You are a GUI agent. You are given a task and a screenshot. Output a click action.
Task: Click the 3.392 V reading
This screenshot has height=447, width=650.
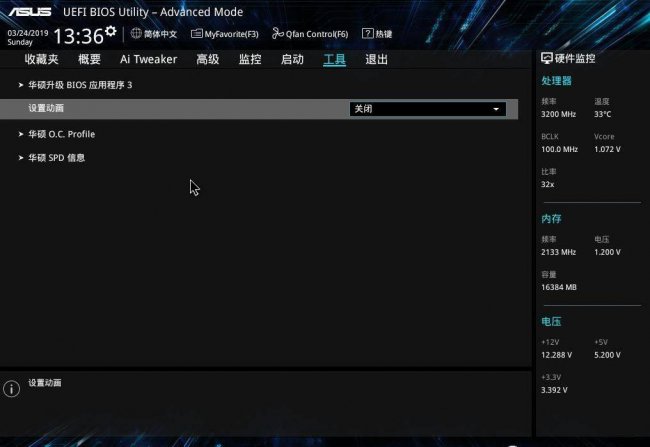554,390
